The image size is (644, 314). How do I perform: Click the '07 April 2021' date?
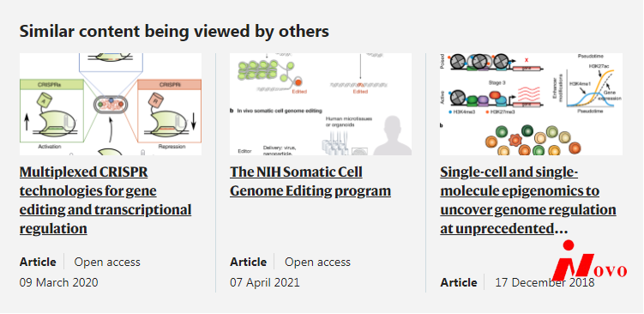(265, 282)
